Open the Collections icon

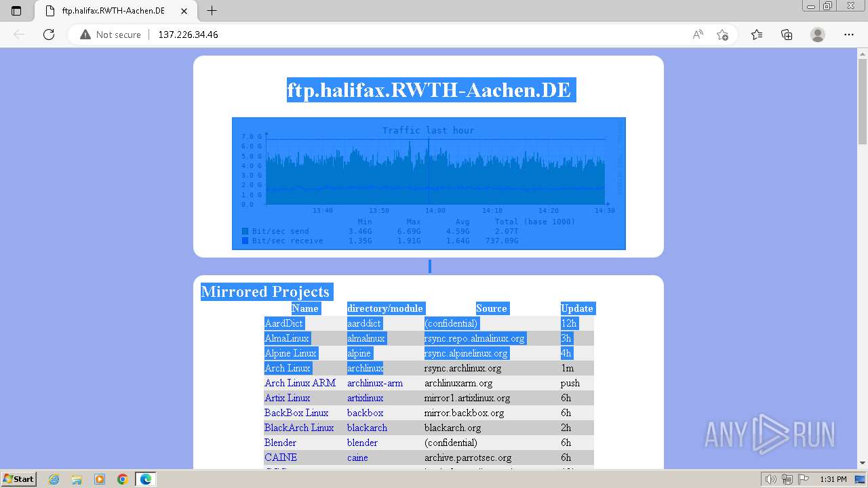click(787, 35)
